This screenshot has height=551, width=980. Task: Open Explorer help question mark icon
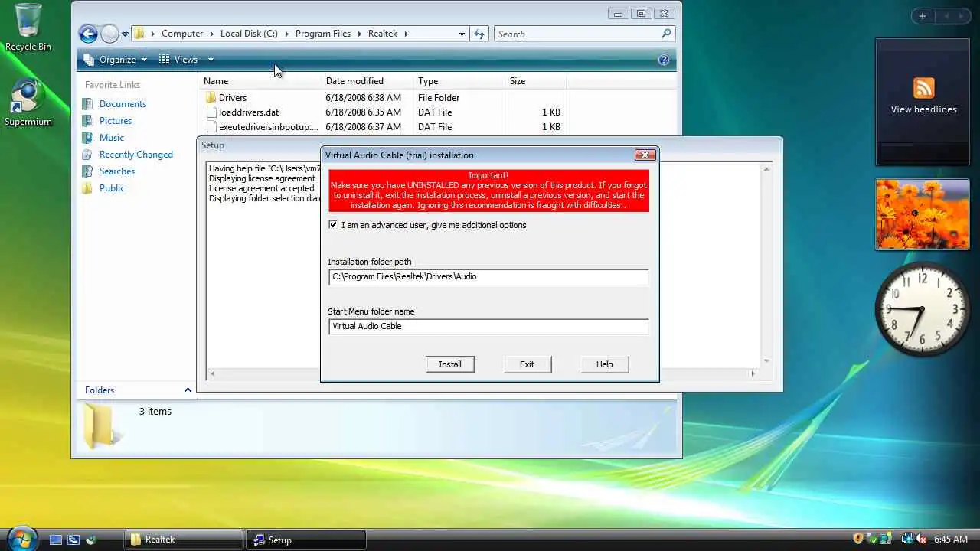[x=664, y=60]
